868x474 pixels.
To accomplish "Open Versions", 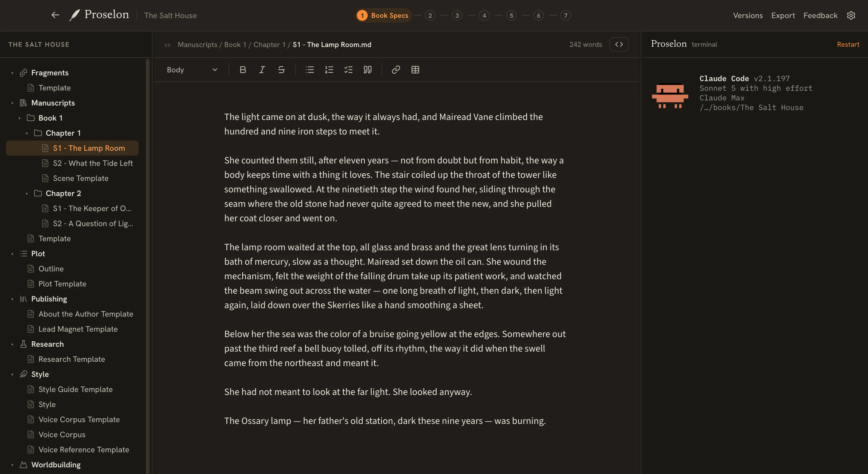I will pos(748,15).
